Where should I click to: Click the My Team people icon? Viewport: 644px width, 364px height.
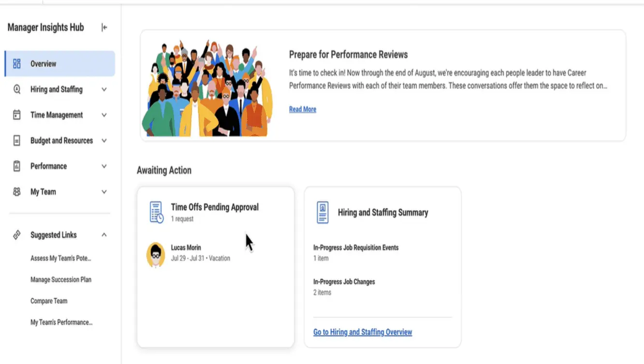[17, 192]
